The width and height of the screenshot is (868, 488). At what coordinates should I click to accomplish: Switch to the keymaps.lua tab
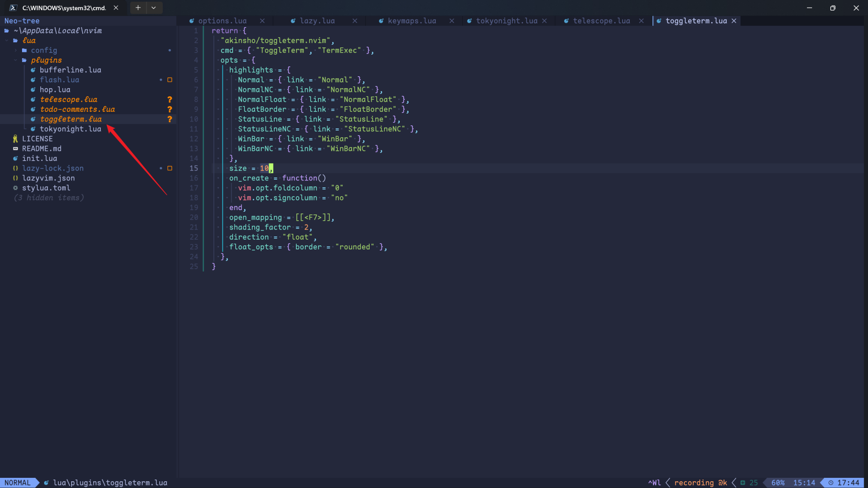point(412,20)
